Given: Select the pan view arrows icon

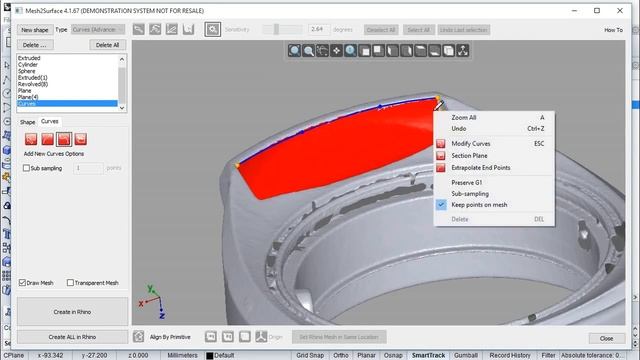Looking at the screenshot, I should 336,51.
